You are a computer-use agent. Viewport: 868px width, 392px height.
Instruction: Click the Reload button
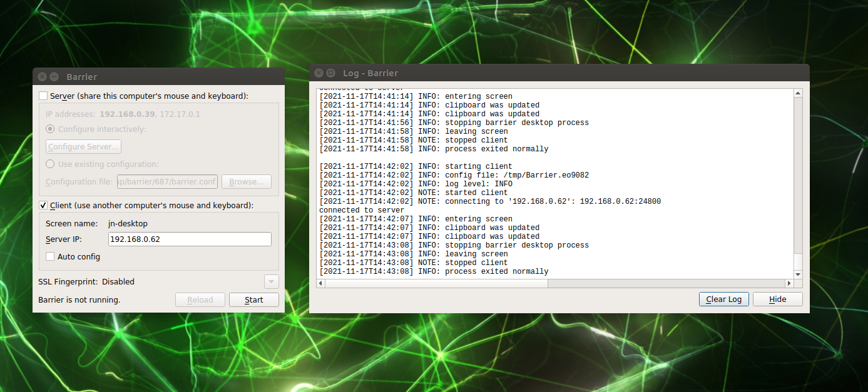point(200,299)
